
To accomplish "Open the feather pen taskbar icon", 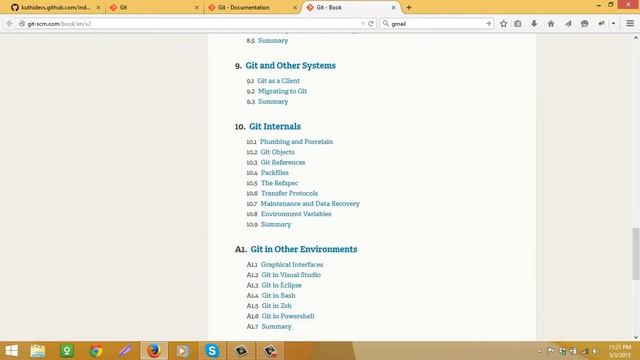I will pyautogui.click(x=125, y=351).
